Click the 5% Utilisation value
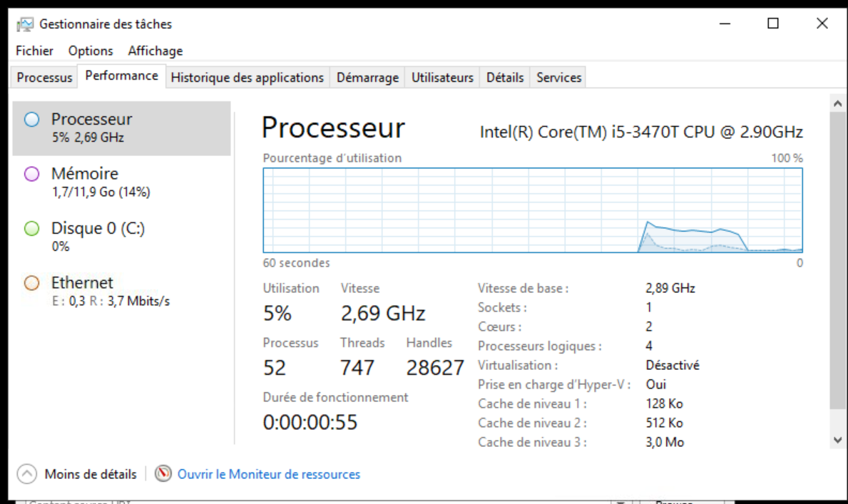 (x=277, y=314)
